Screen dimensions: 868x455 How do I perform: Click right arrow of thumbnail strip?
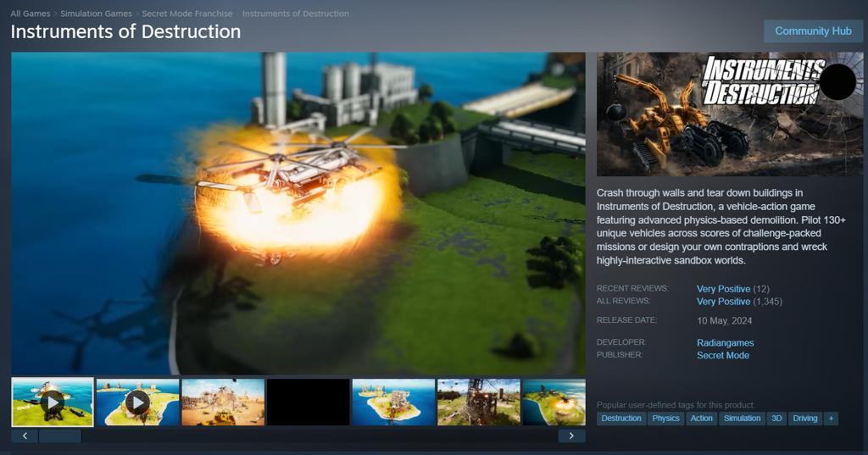[x=572, y=436]
